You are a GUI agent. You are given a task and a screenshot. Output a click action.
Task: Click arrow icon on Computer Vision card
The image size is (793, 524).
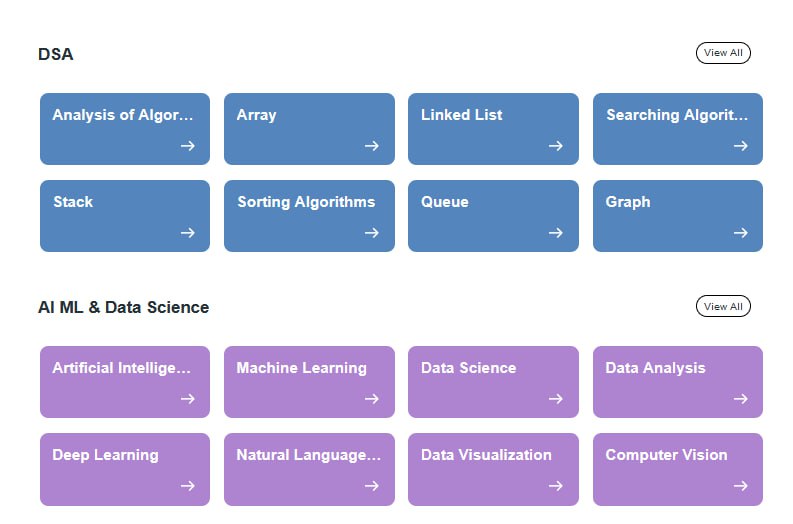740,486
